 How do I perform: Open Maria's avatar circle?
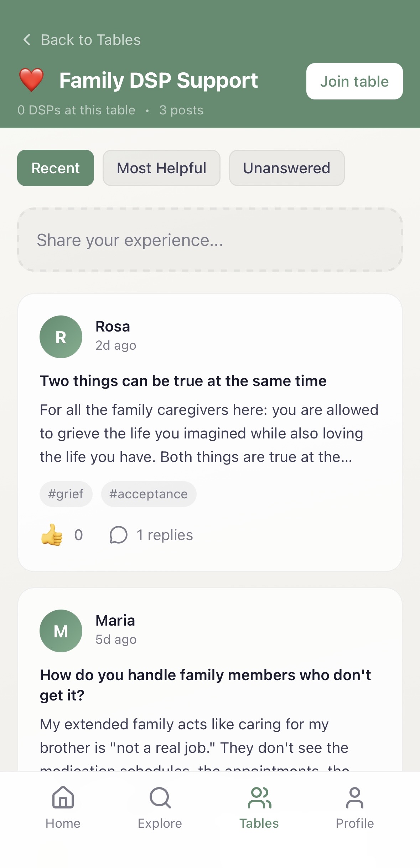tap(61, 631)
